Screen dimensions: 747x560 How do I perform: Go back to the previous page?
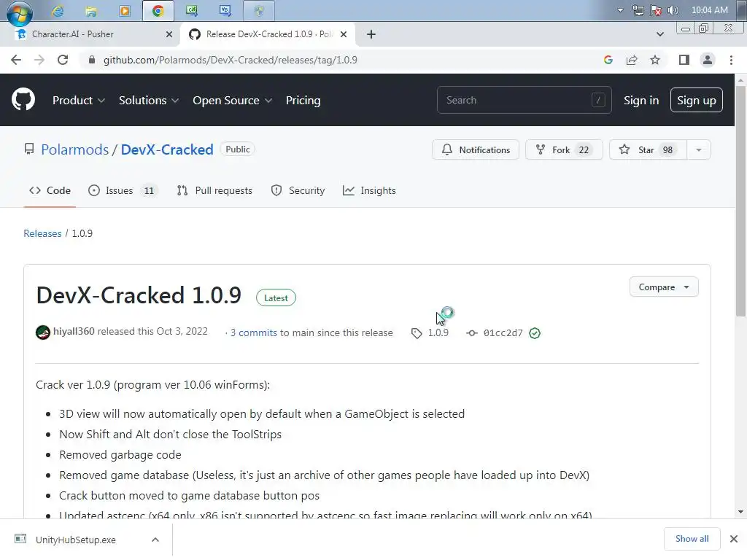pyautogui.click(x=16, y=60)
